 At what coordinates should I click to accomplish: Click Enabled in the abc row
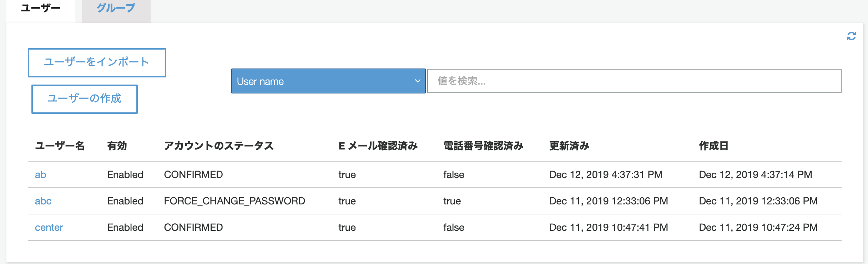click(125, 201)
